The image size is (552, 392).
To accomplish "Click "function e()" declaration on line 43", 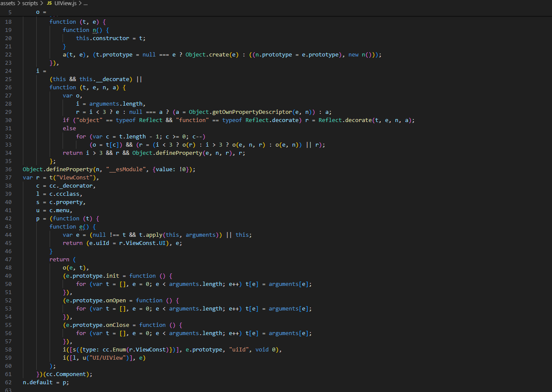I will 69,226.
